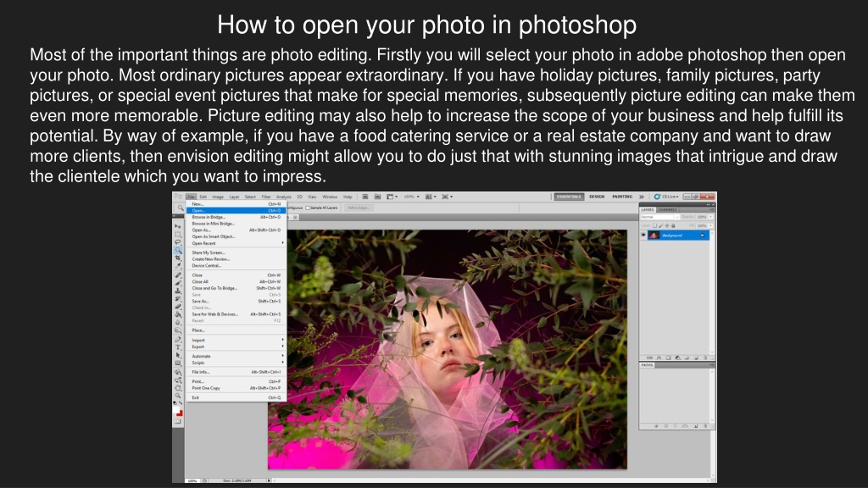Click the Refine Edge... button
Image resolution: width=868 pixels, height=488 pixels.
[x=359, y=208]
